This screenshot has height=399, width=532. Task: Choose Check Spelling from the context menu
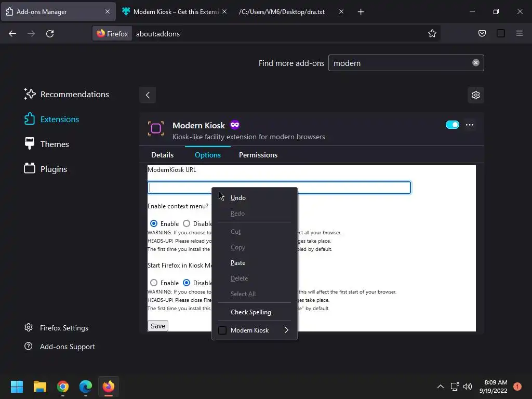255,312
